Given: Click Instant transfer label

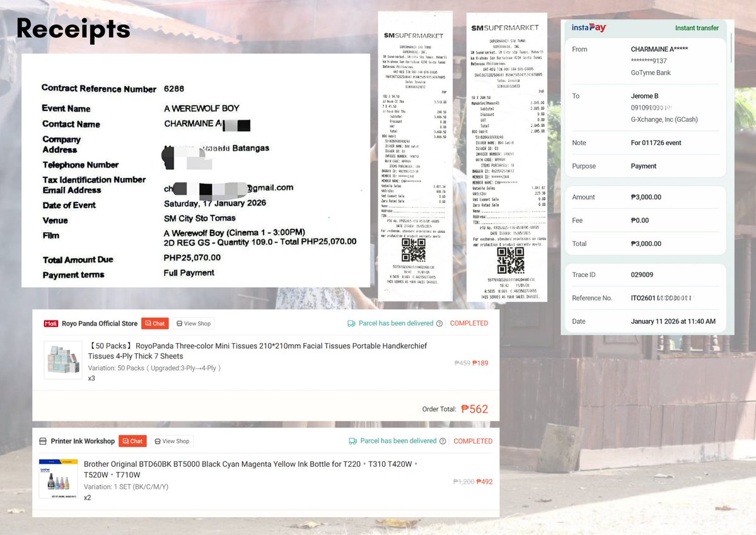Looking at the screenshot, I should tap(697, 28).
